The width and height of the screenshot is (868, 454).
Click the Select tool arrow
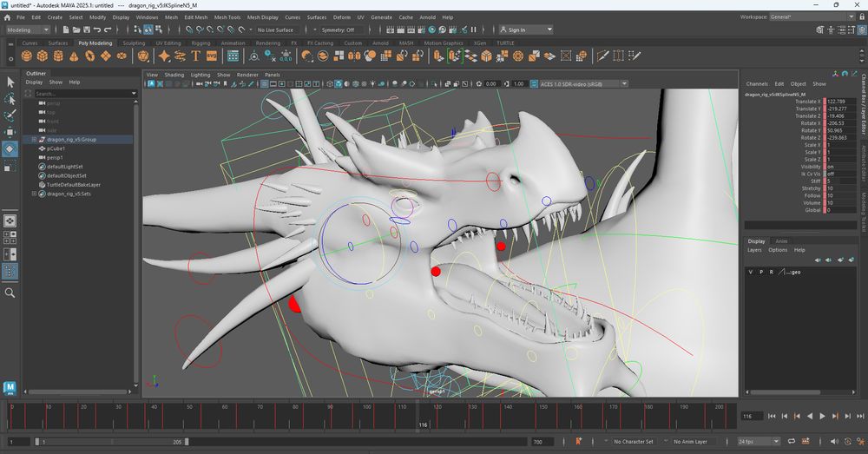click(10, 82)
